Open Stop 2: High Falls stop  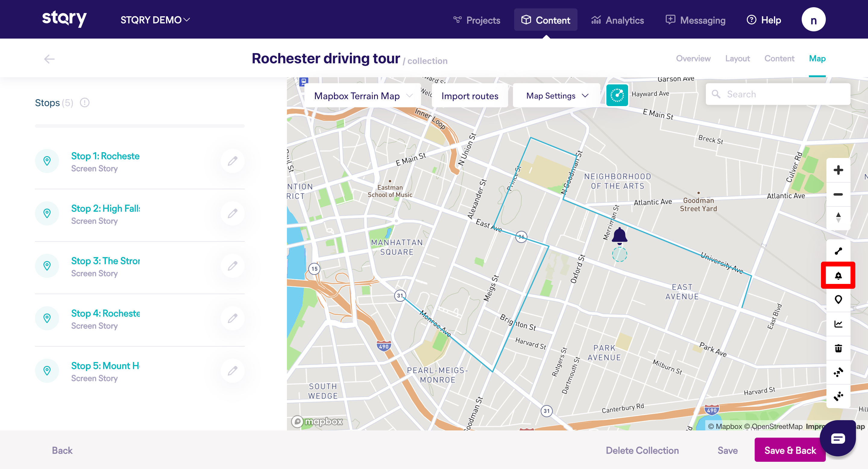point(105,209)
